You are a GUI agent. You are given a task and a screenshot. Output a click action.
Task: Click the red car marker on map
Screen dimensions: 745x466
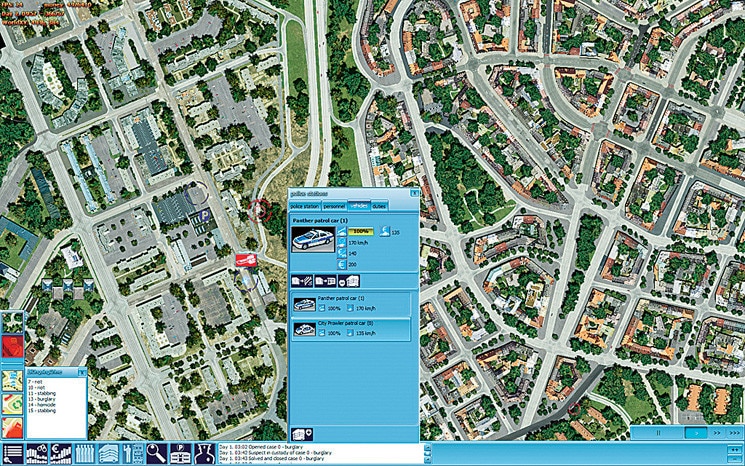(246, 260)
